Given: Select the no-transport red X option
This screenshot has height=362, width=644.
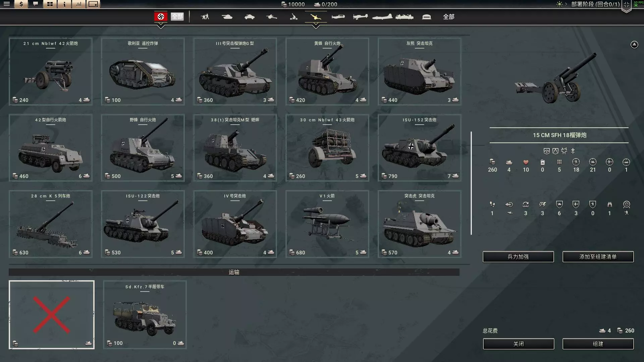Looking at the screenshot, I should 52,315.
